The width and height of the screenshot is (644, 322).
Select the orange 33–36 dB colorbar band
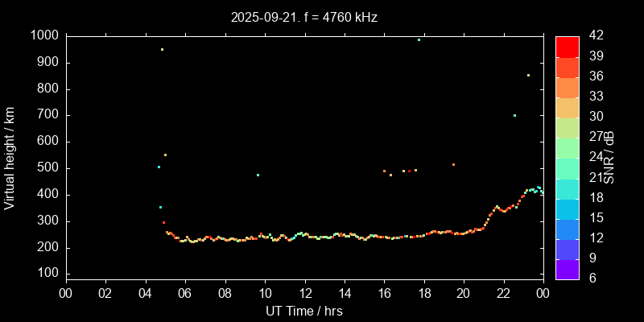click(568, 87)
